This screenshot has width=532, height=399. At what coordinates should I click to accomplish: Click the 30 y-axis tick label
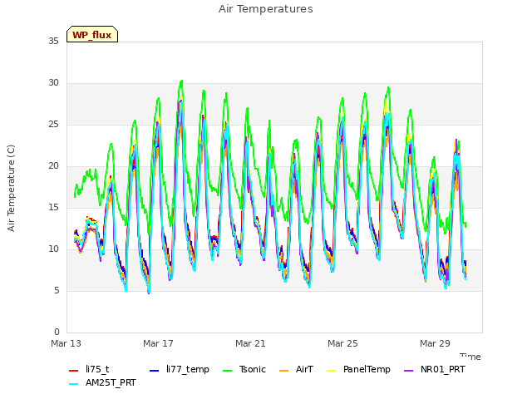click(53, 83)
